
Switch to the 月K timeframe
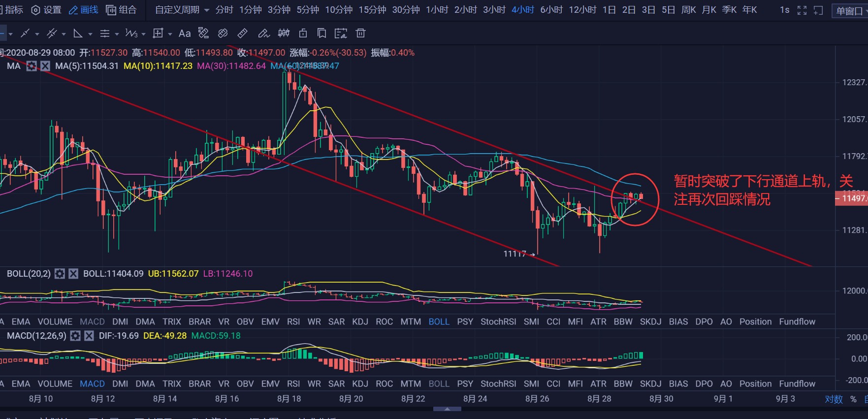[709, 10]
